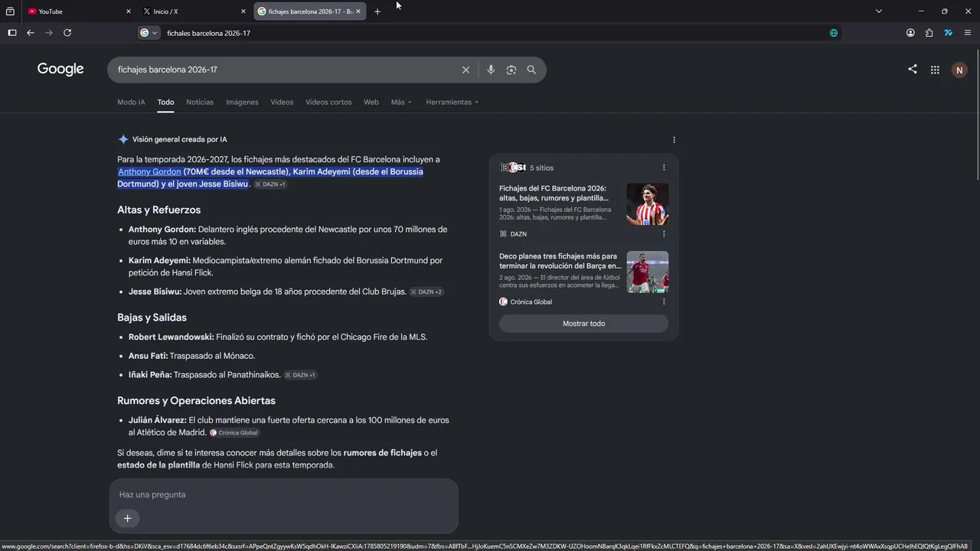980x551 pixels.
Task: Click the DAZN +2 source chip
Action: pos(426,292)
